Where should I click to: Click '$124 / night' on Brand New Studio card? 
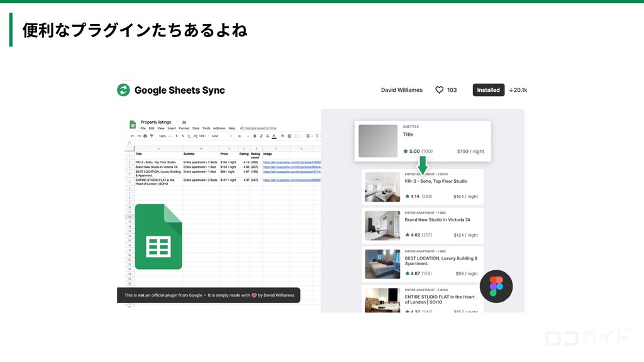coord(466,235)
